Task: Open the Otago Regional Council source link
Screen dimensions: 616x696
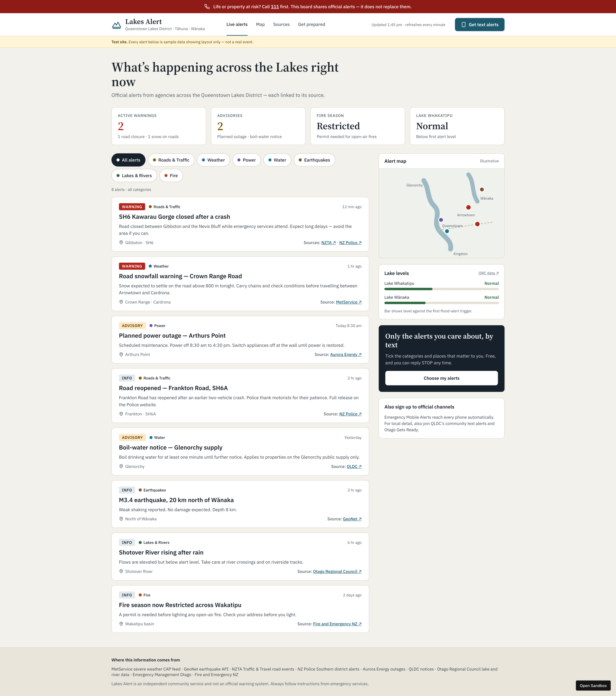Action: pyautogui.click(x=337, y=571)
